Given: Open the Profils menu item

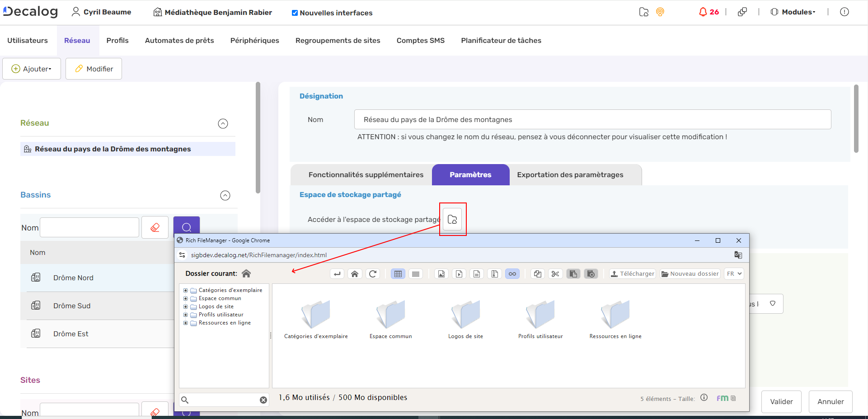Looking at the screenshot, I should (117, 41).
